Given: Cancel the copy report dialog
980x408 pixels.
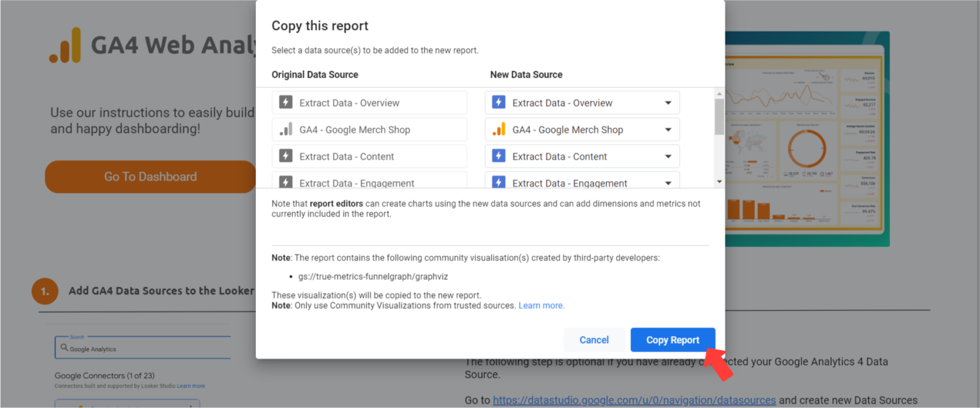Looking at the screenshot, I should tap(593, 340).
